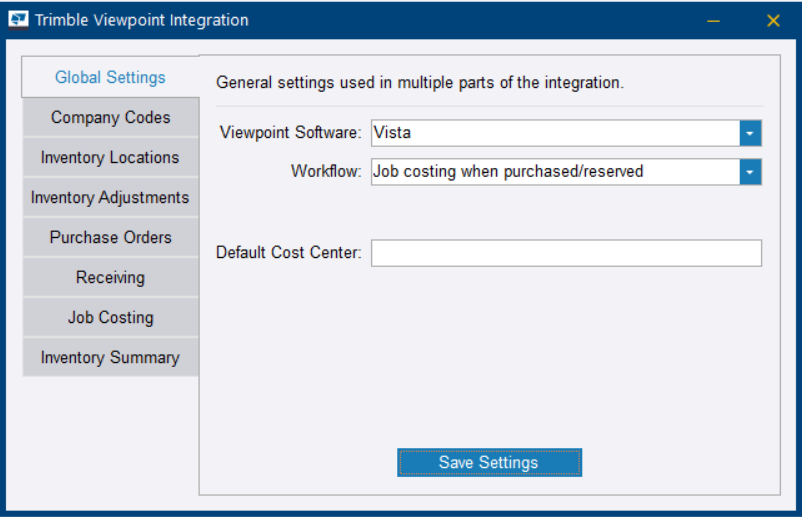
Task: Click the Trimble app icon in title bar
Action: 18,20
